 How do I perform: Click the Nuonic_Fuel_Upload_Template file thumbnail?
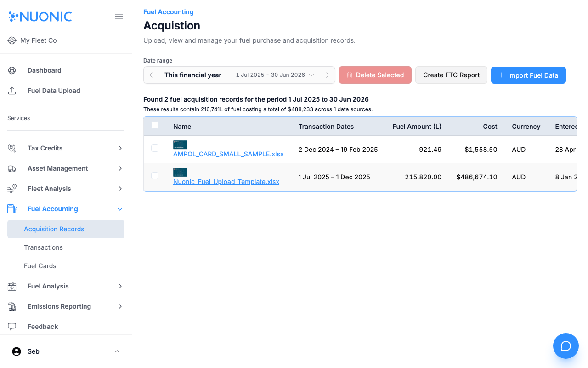pos(180,172)
